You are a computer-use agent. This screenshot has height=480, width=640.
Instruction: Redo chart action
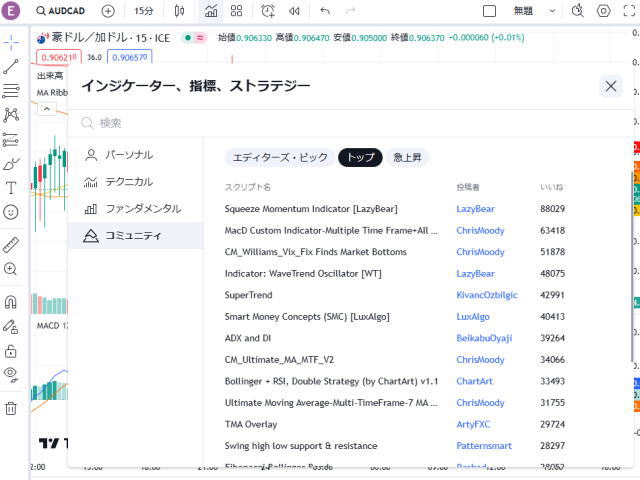pos(350,11)
